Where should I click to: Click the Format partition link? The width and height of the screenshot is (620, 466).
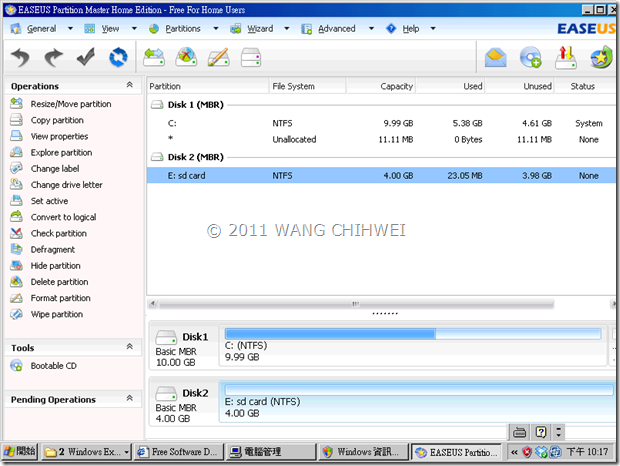click(60, 298)
